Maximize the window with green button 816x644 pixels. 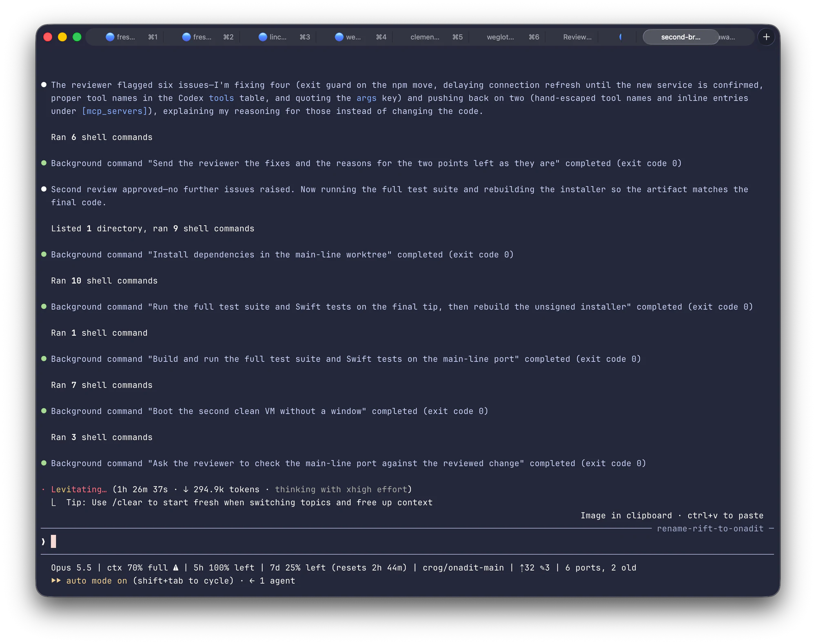[x=77, y=37]
